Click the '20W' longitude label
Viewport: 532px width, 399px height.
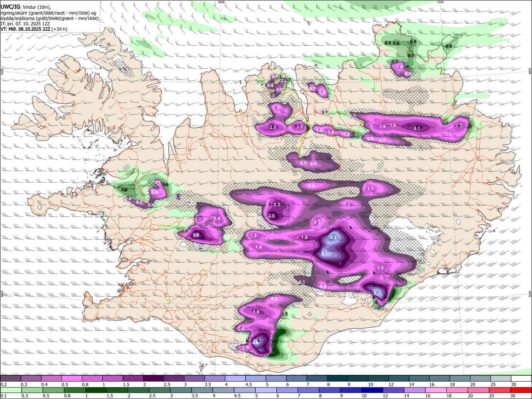222,2
